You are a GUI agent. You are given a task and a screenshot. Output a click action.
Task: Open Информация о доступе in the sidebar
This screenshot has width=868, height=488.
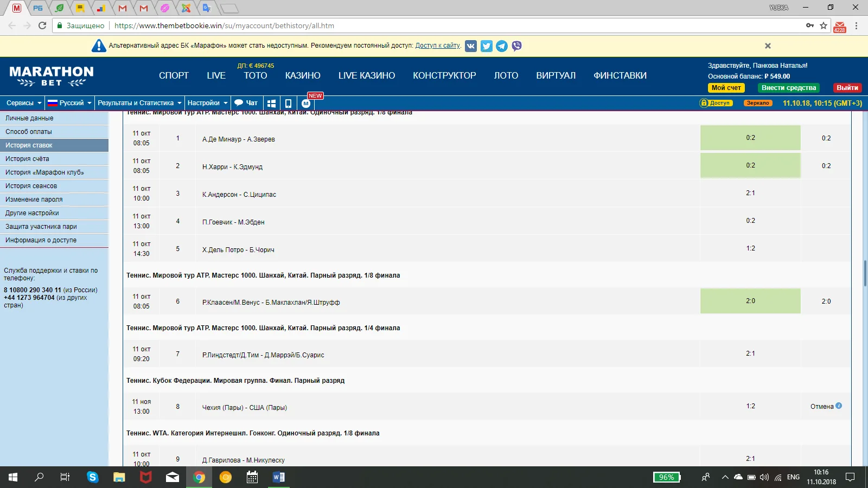[54, 240]
